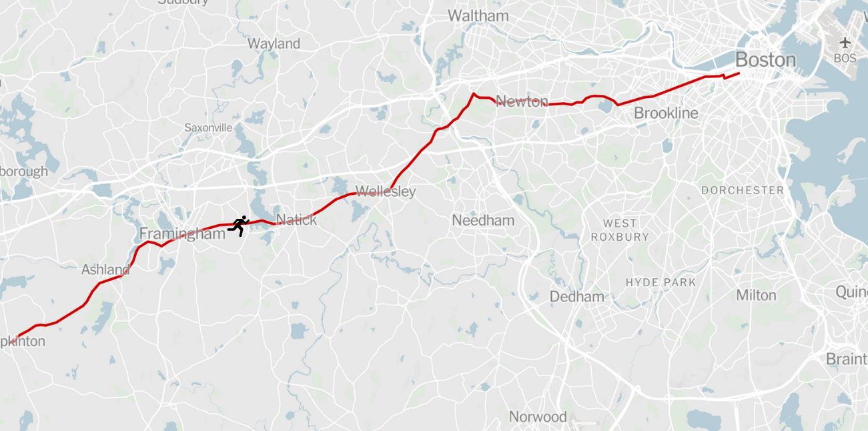Image resolution: width=868 pixels, height=431 pixels.
Task: Click the Waltham city label
Action: pyautogui.click(x=478, y=16)
